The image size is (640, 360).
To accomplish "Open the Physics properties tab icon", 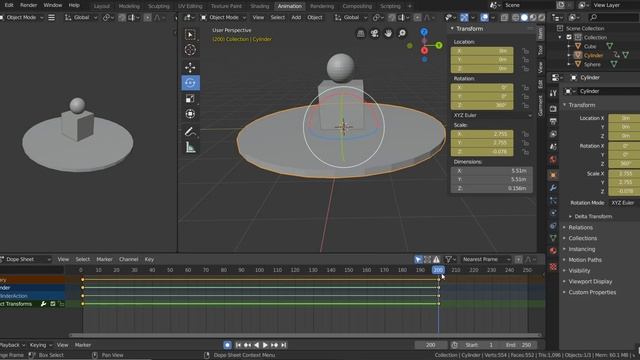I will pos(553,212).
